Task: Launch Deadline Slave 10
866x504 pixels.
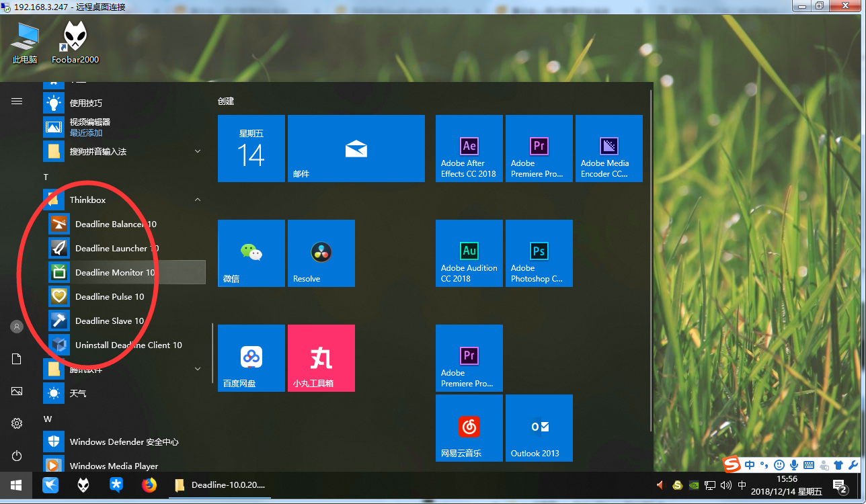Action: (x=110, y=321)
